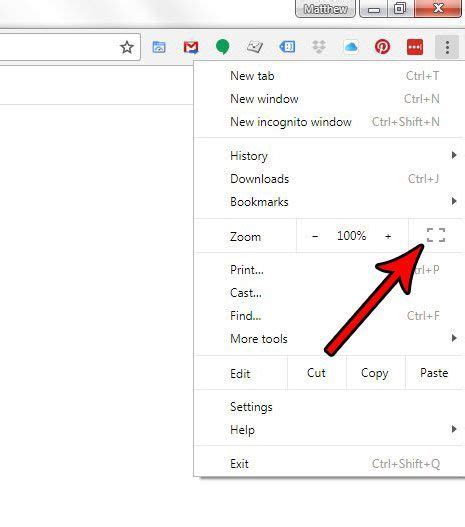The image size is (465, 527).
Task: Expand the Help submenu
Action: pos(329,430)
